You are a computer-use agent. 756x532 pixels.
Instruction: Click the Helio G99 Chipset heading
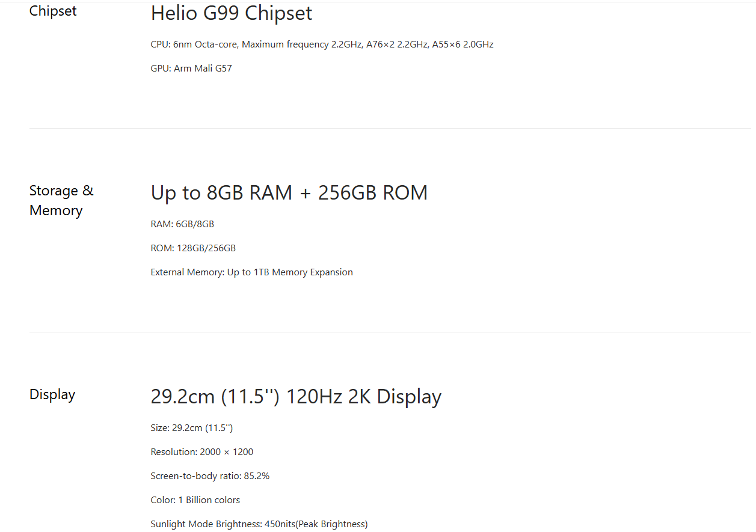[232, 13]
